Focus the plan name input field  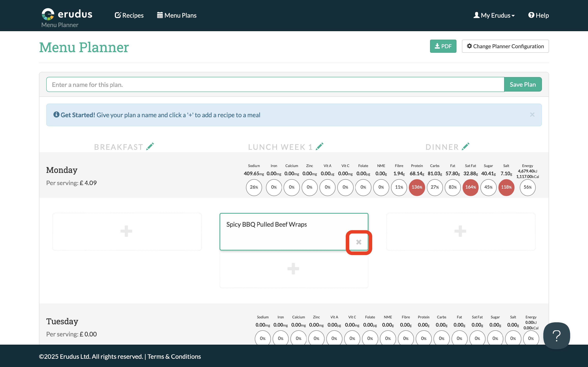click(x=275, y=85)
